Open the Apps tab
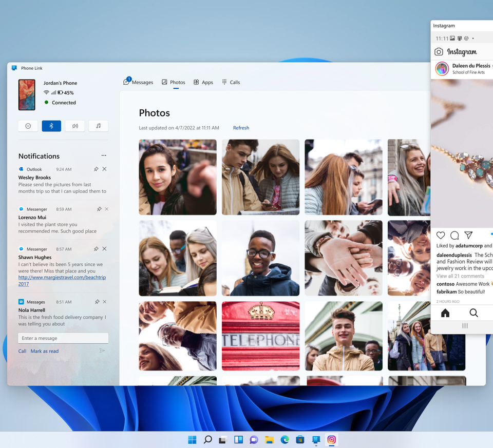This screenshot has height=448, width=493. (203, 82)
